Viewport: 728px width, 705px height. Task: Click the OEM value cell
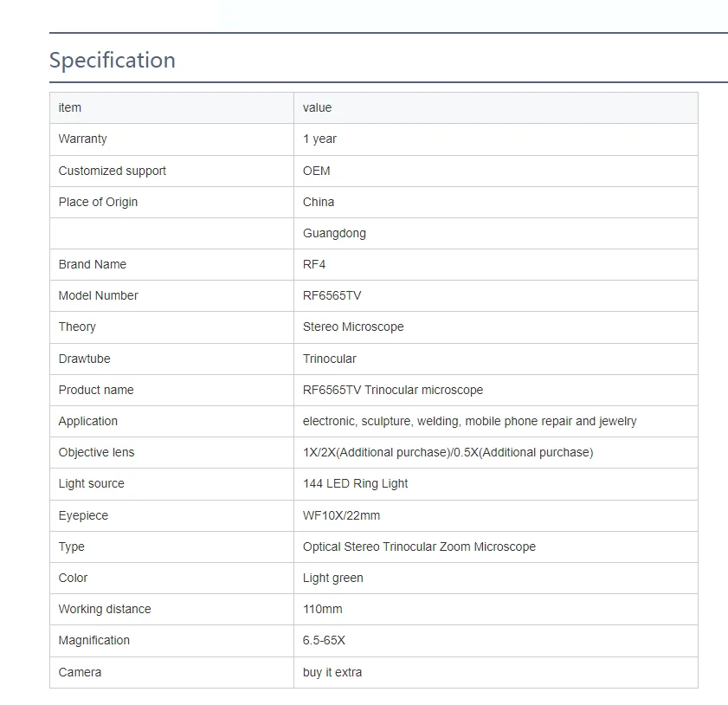click(x=496, y=171)
